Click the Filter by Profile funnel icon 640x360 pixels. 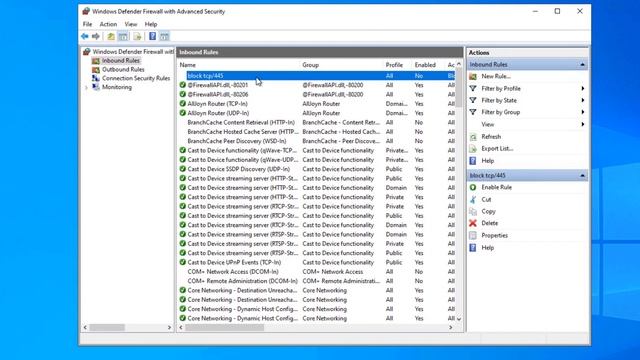pyautogui.click(x=473, y=89)
